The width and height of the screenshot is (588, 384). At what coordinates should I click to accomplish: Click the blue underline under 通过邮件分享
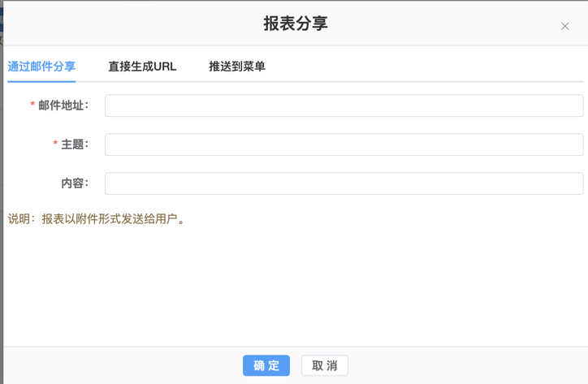[x=41, y=81]
